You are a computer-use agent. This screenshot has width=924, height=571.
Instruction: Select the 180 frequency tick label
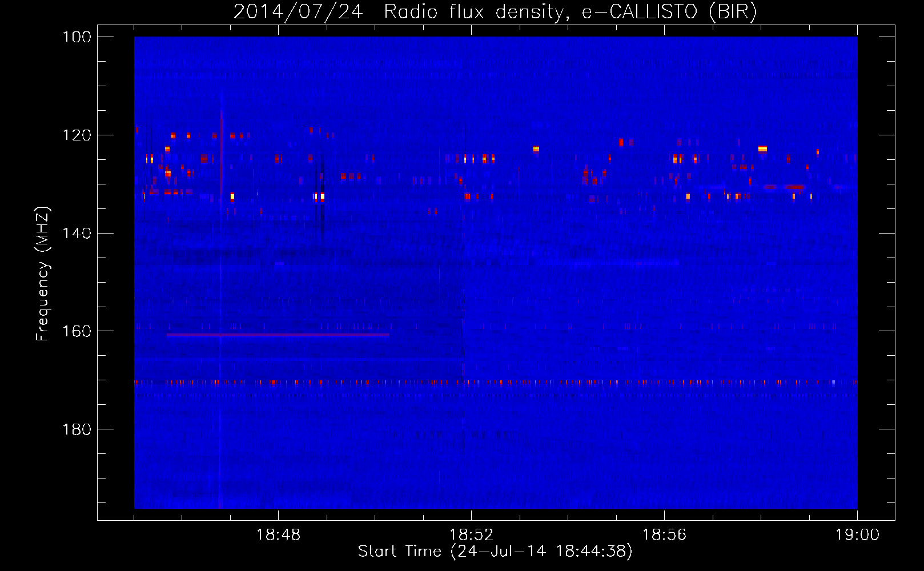(78, 429)
